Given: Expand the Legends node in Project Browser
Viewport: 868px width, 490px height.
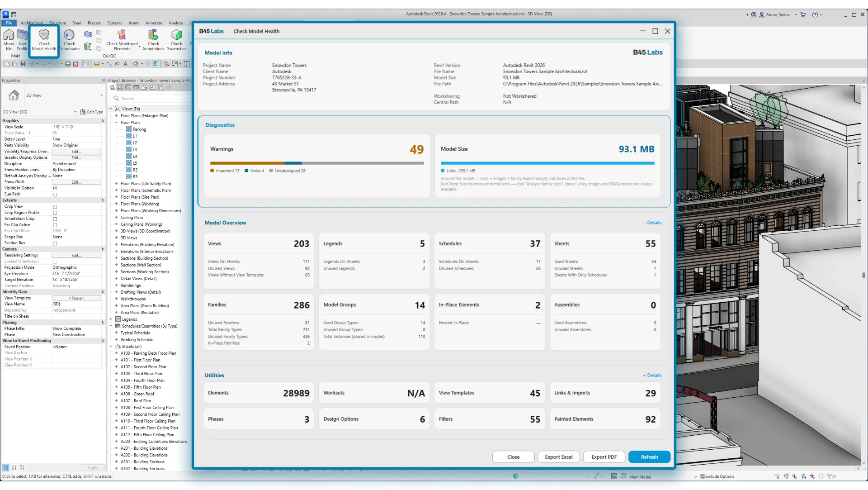Looking at the screenshot, I should [x=111, y=319].
